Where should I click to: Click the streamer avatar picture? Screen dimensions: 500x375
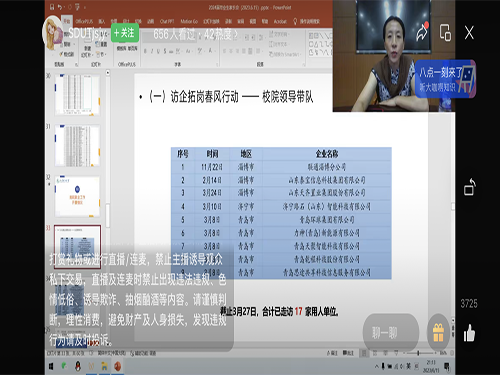tap(53, 32)
